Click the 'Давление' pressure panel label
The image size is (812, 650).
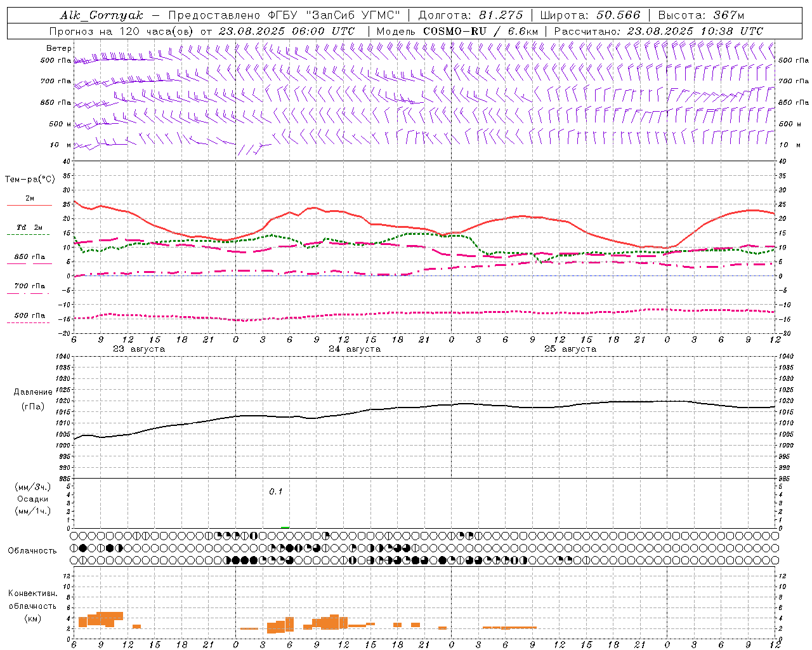click(33, 392)
